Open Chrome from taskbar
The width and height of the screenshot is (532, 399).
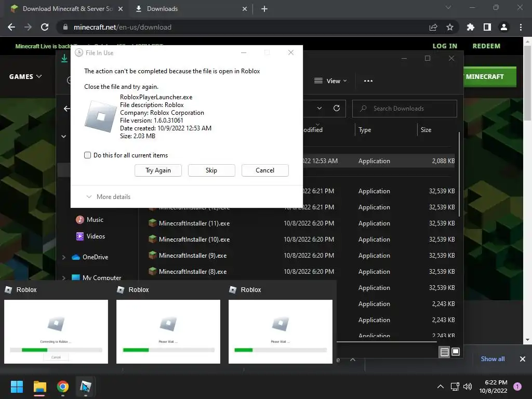63,387
